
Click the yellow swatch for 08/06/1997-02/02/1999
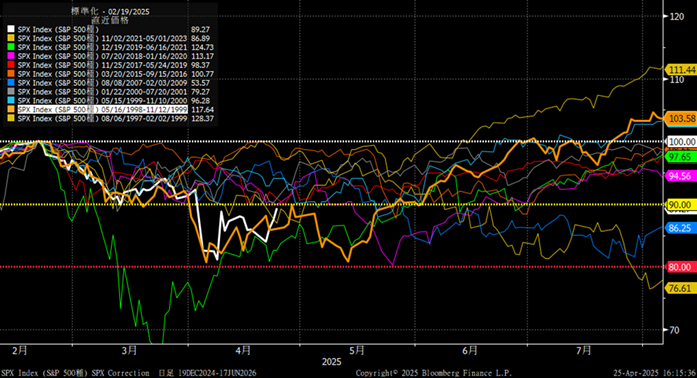[x=11, y=118]
